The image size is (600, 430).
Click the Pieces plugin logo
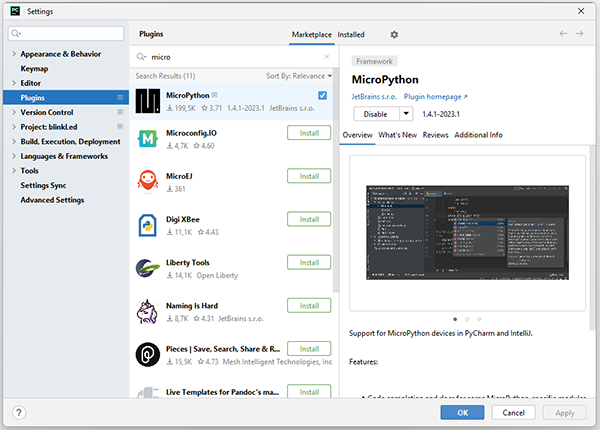point(148,355)
